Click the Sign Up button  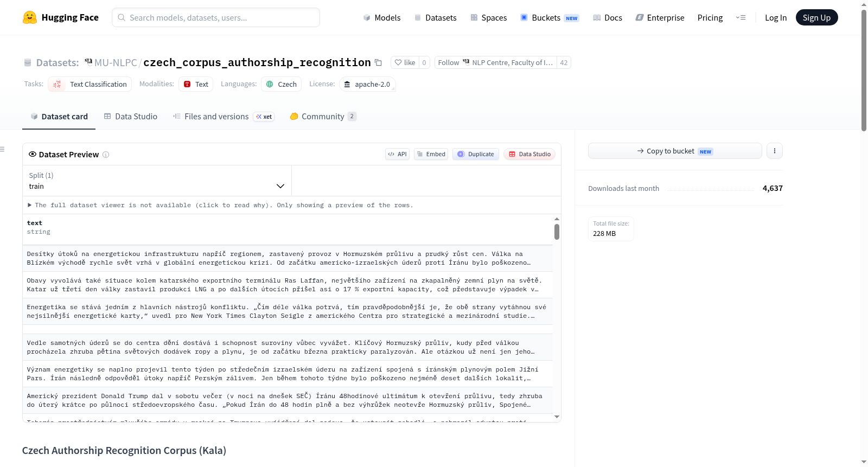tap(816, 17)
